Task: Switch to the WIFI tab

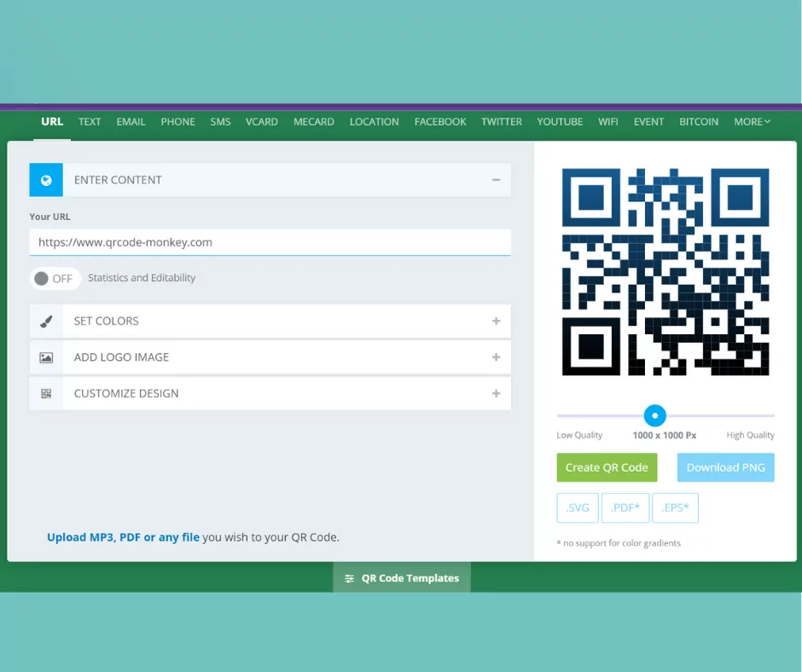Action: point(608,122)
